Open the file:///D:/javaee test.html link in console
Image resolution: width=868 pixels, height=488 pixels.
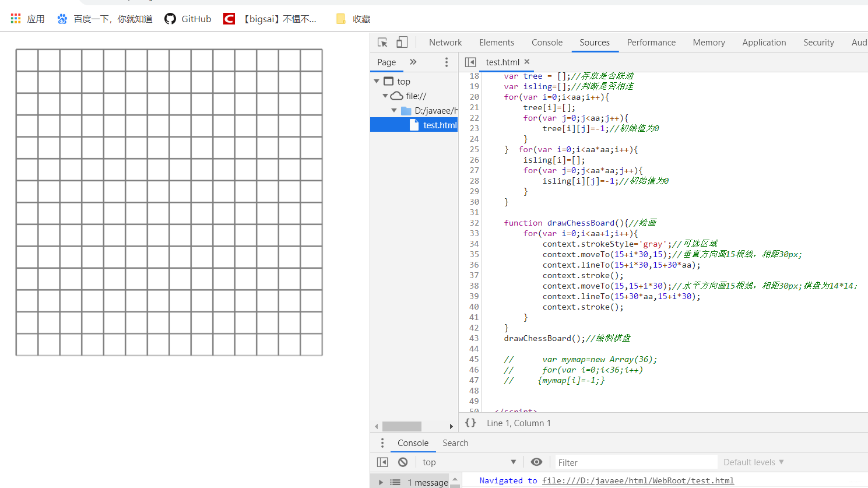[638, 480]
